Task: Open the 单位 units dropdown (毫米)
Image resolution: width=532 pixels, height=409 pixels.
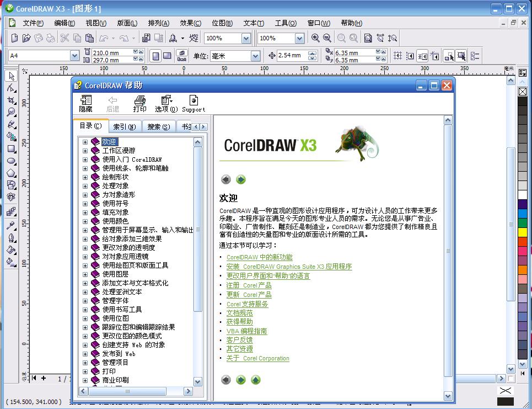Action: tap(255, 56)
